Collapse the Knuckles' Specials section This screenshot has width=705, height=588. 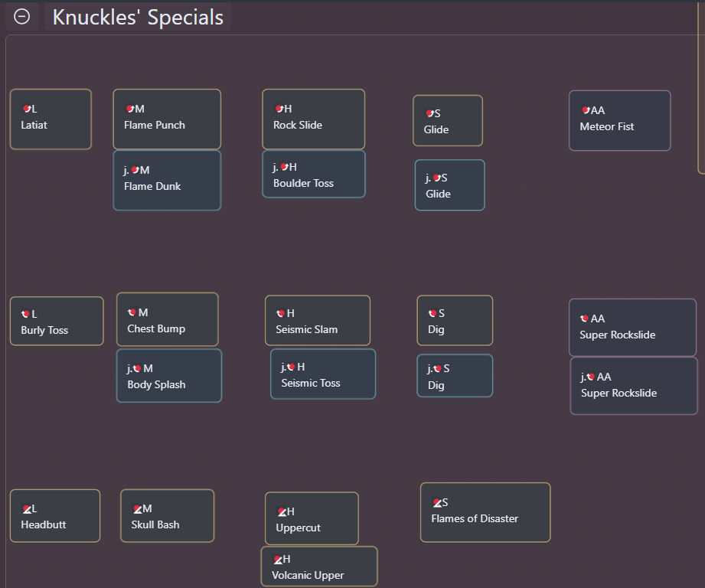click(x=21, y=17)
